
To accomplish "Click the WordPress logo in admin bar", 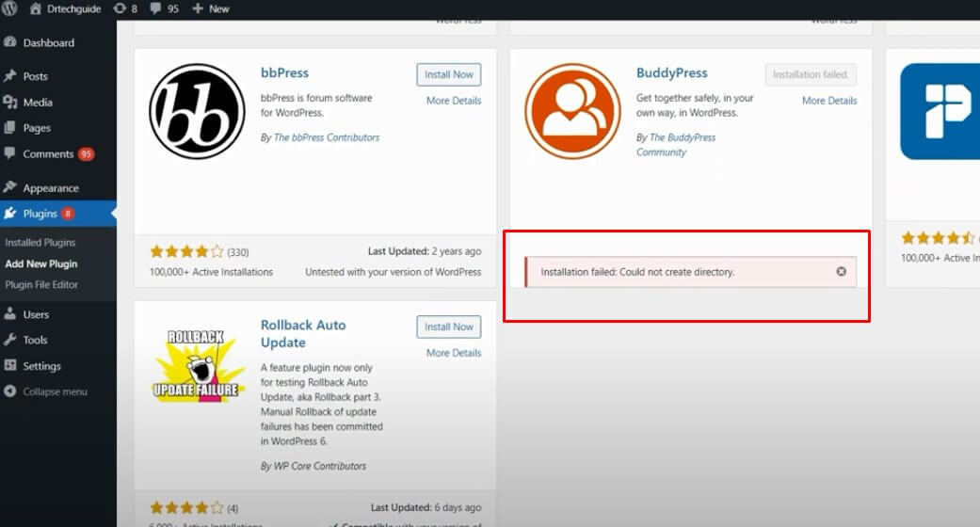I will (8, 8).
